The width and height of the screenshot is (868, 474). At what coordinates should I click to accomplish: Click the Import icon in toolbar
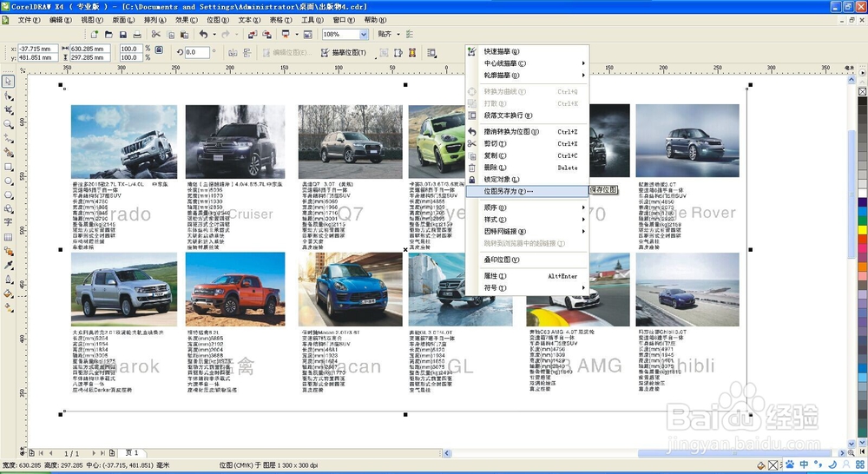(x=252, y=35)
